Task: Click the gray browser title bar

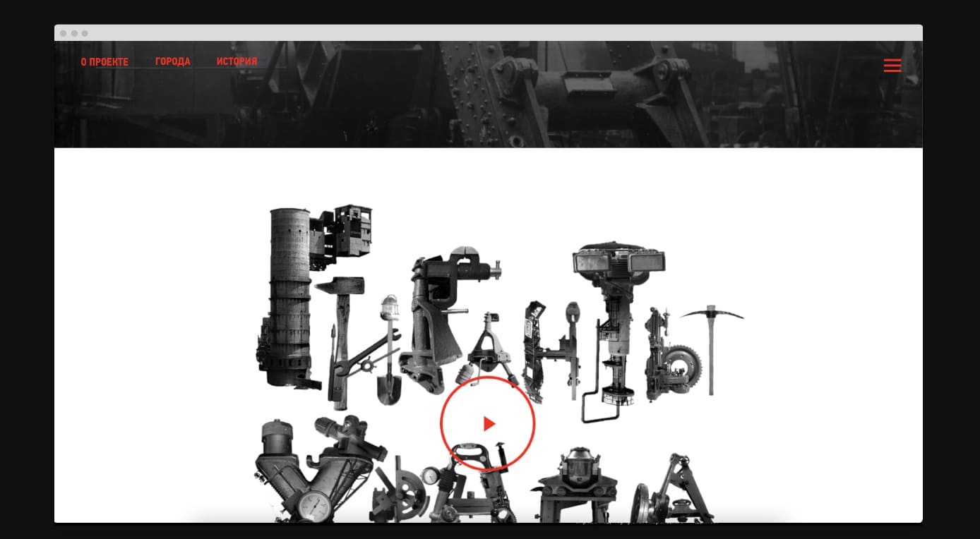Action: [487, 33]
